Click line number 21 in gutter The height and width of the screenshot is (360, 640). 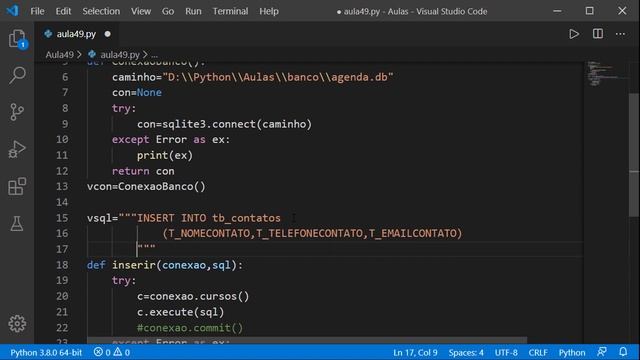(62, 311)
